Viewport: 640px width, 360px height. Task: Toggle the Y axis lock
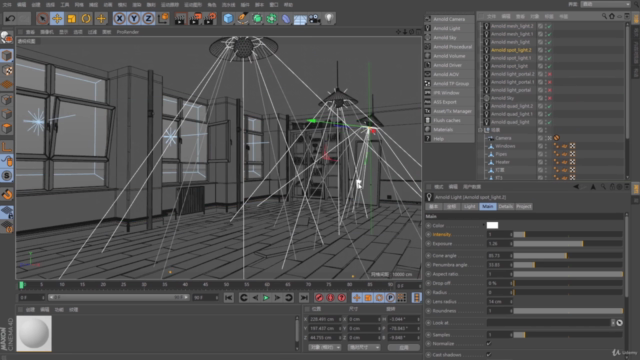point(134,18)
